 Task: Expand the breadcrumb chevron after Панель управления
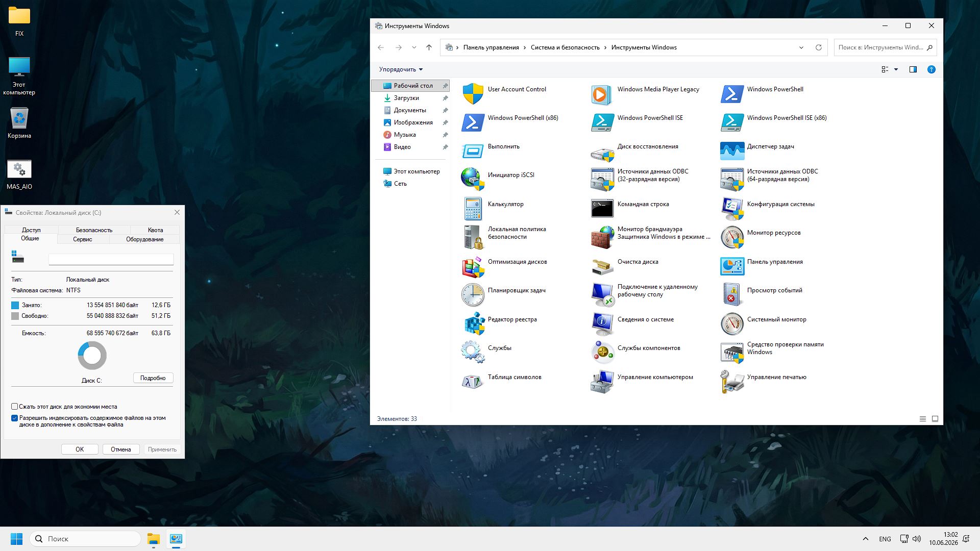tap(525, 47)
